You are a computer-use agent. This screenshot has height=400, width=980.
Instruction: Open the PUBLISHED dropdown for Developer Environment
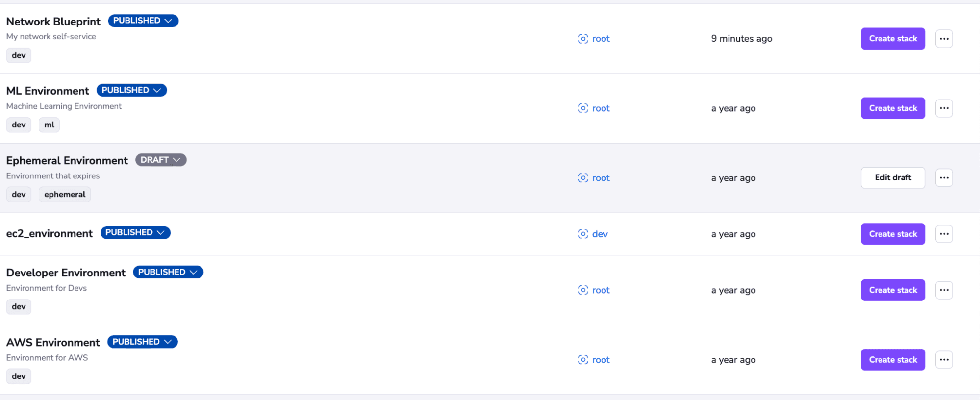[168, 272]
